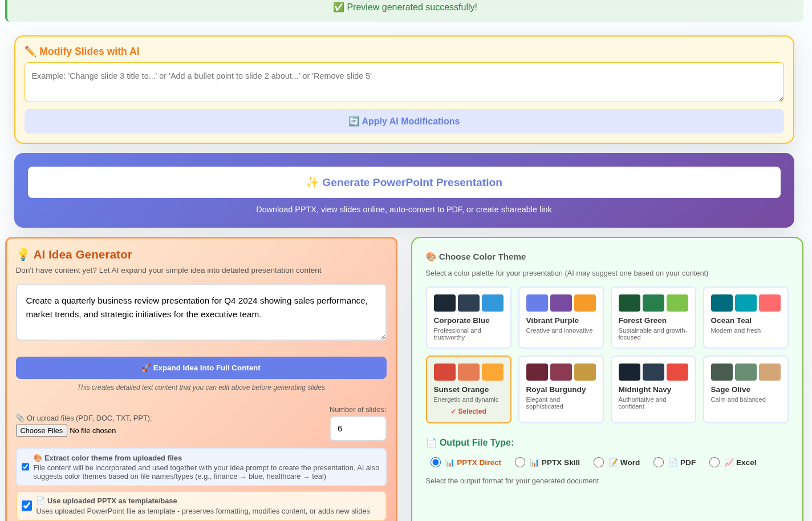Choose the Sage Olive theme card
Viewport: 812px width, 521px height.
click(x=745, y=389)
